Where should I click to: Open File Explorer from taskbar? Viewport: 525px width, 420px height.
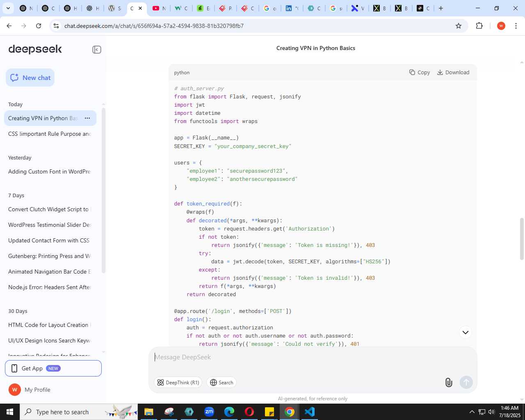149,412
